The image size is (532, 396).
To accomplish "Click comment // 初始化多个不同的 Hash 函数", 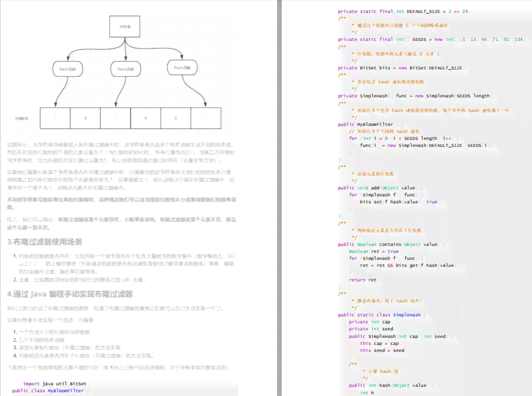I will (x=384, y=131).
